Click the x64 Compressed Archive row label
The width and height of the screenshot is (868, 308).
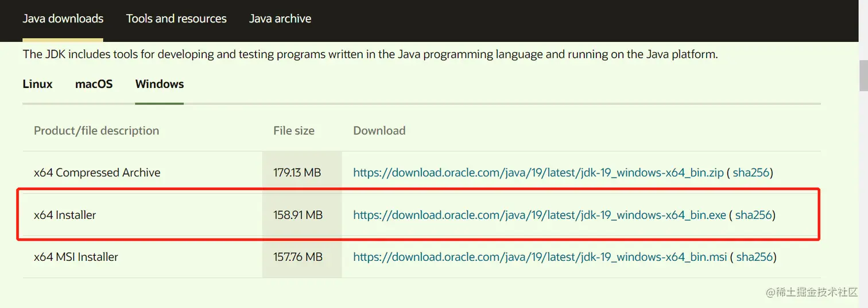[x=97, y=172]
